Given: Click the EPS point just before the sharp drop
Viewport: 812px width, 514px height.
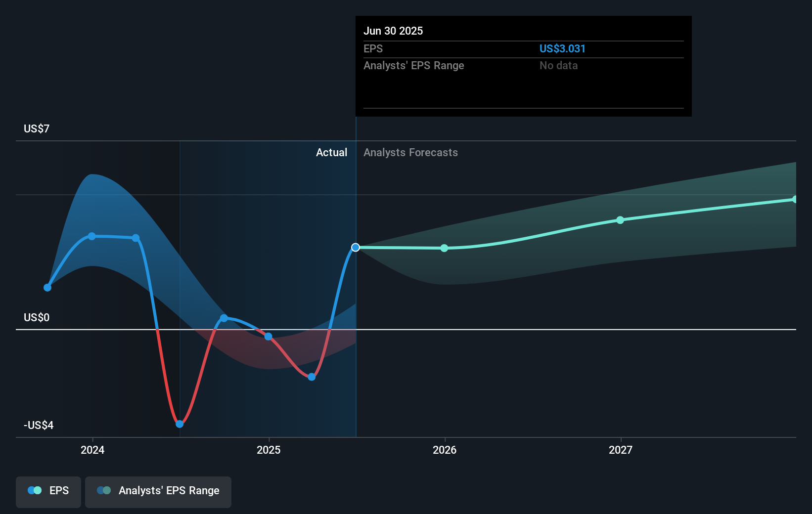Looking at the screenshot, I should pyautogui.click(x=136, y=238).
